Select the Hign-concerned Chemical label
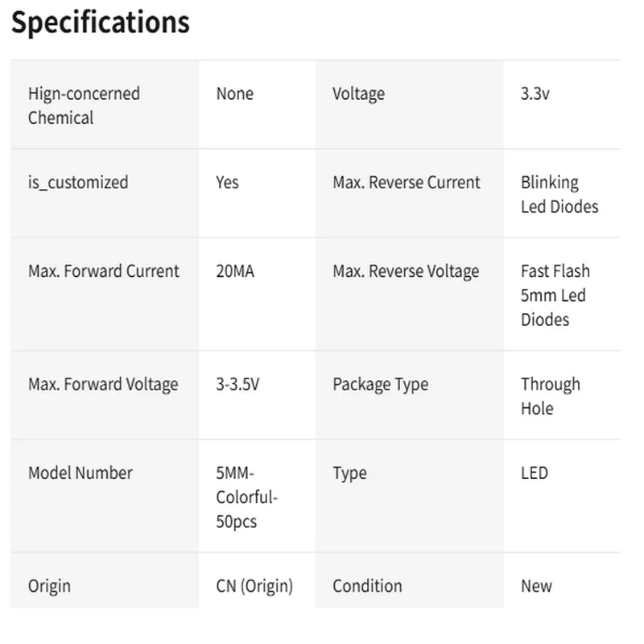The image size is (644, 644). coord(84,105)
